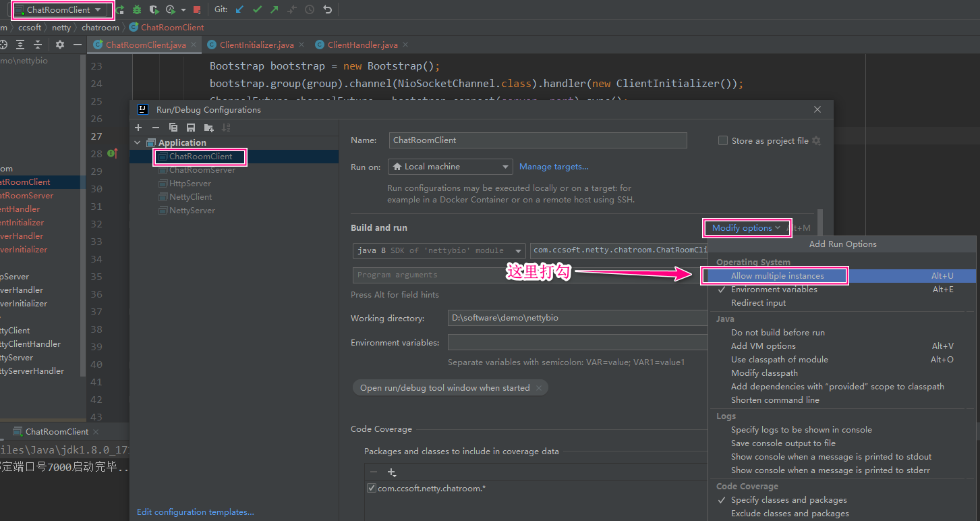980x521 pixels.
Task: Toggle com.ccsoft.netty.chatroom.* coverage checkbox
Action: pyautogui.click(x=371, y=488)
